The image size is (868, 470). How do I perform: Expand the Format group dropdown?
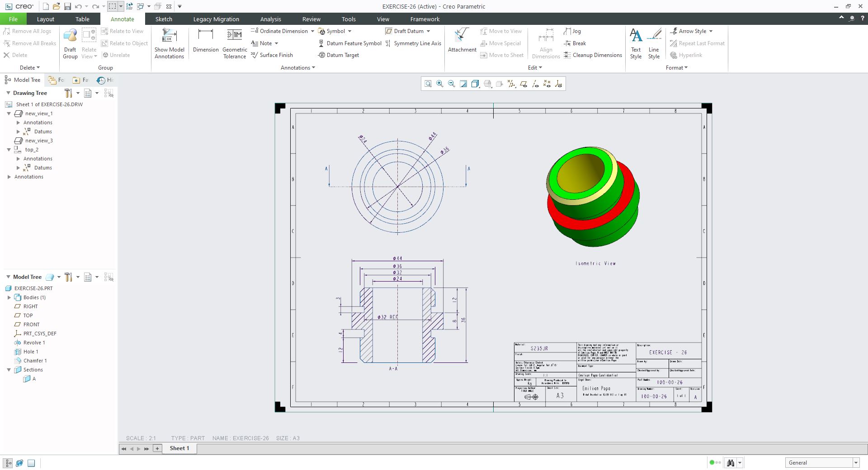point(677,68)
